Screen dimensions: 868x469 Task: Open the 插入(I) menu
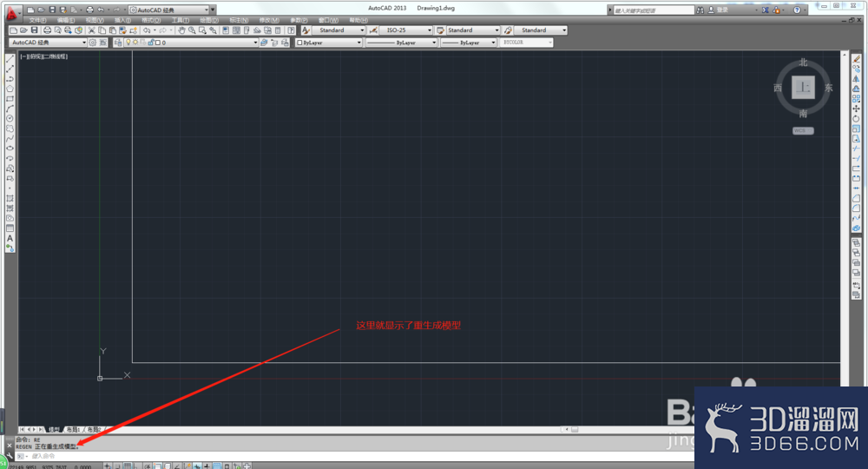click(122, 21)
